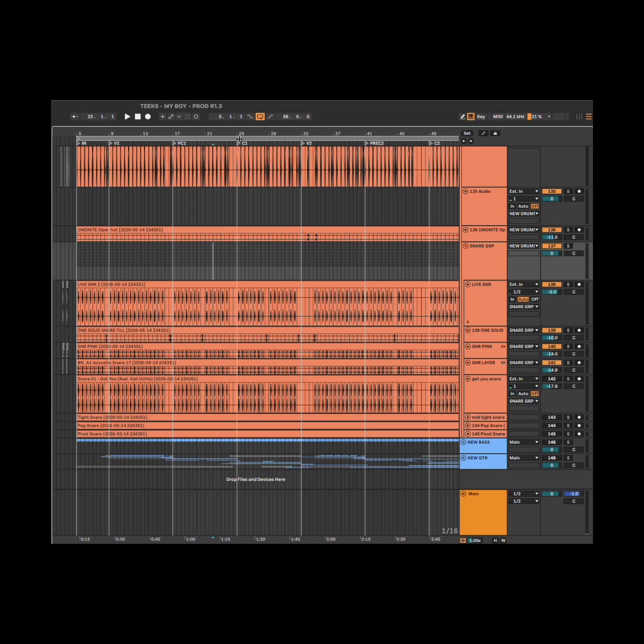Screen dimensions: 644x644
Task: Open Key Map Mode via the Key button
Action: click(481, 116)
